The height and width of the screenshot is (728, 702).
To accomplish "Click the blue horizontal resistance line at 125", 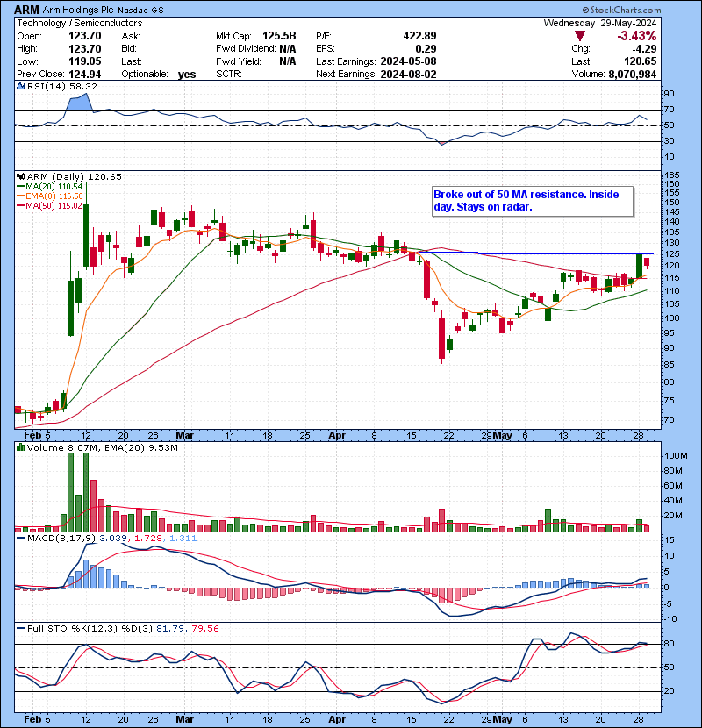I will pos(537,253).
